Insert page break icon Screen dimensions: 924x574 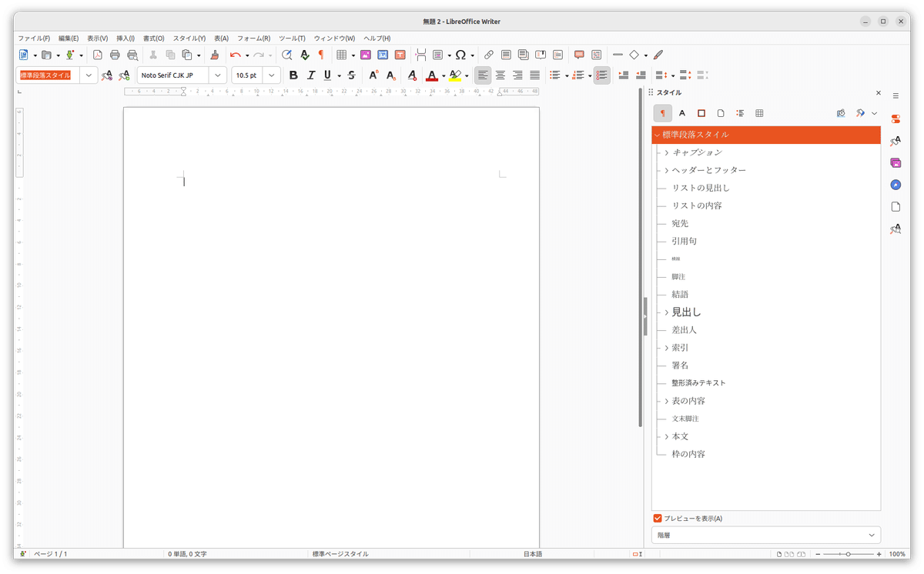(x=420, y=55)
